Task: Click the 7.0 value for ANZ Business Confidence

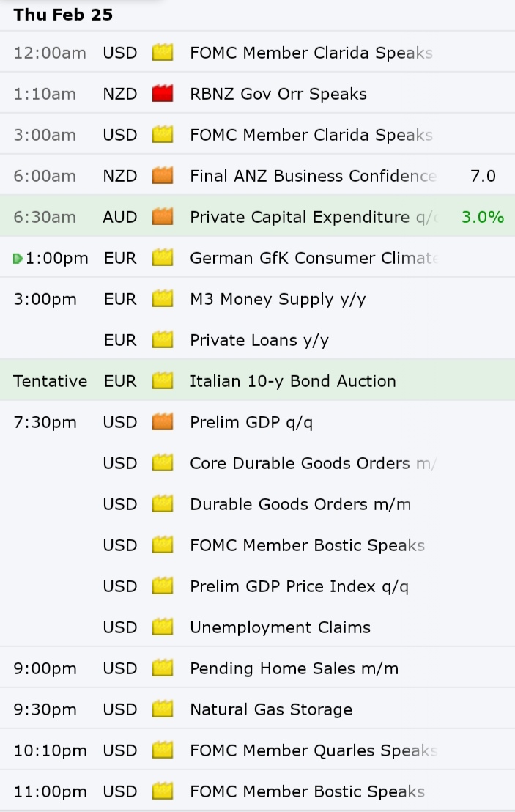Action: pos(483,176)
